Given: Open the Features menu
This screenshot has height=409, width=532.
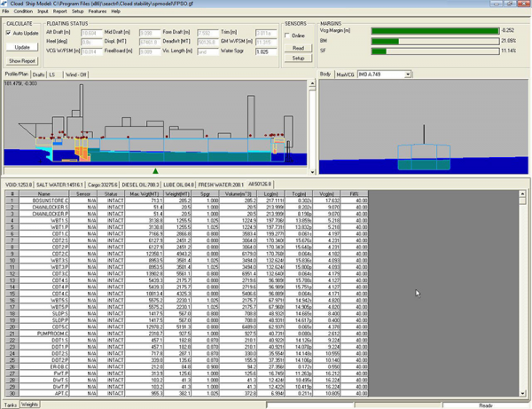Looking at the screenshot, I should coord(97,12).
